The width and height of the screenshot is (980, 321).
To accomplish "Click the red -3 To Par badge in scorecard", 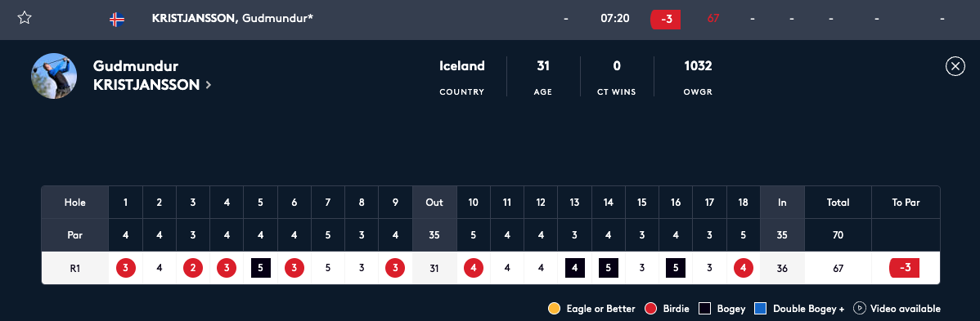I will coord(905,269).
